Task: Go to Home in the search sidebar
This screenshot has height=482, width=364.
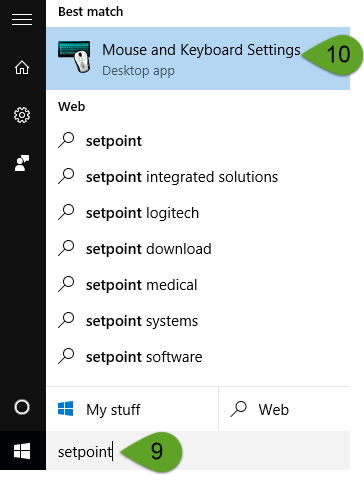Action: pyautogui.click(x=22, y=68)
